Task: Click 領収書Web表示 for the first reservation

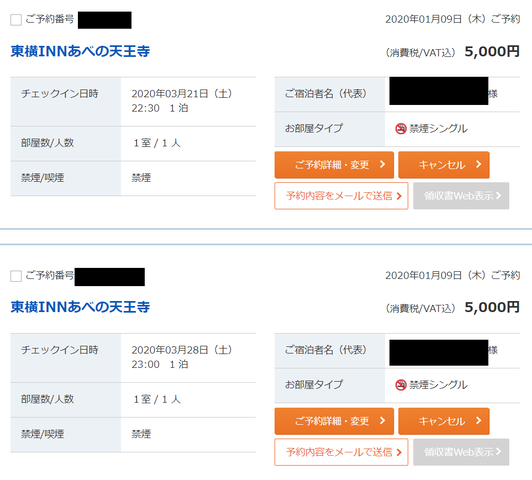Action: tap(461, 196)
